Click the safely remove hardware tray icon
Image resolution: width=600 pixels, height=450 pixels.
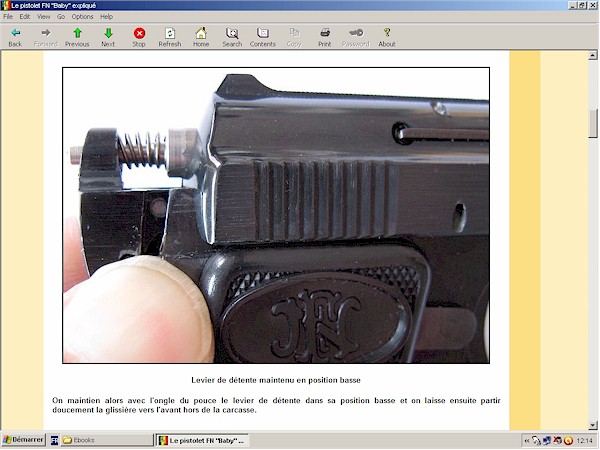(x=536, y=441)
